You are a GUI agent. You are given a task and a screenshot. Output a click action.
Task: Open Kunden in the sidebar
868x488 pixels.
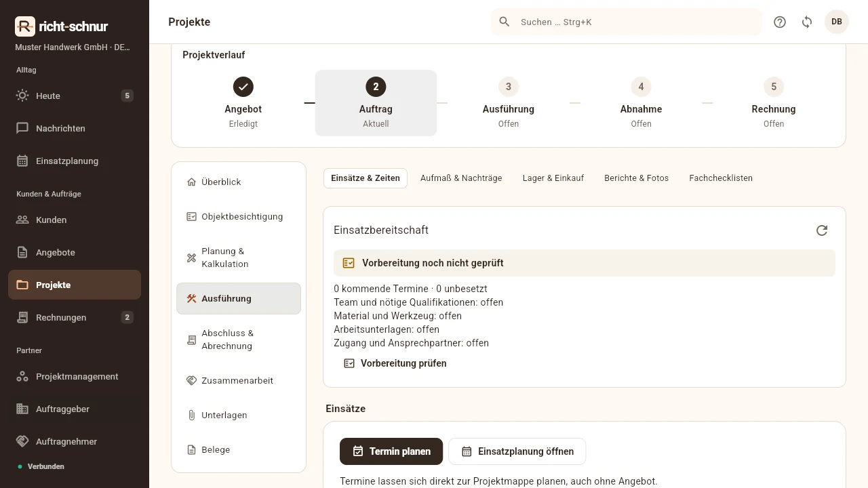(75, 220)
